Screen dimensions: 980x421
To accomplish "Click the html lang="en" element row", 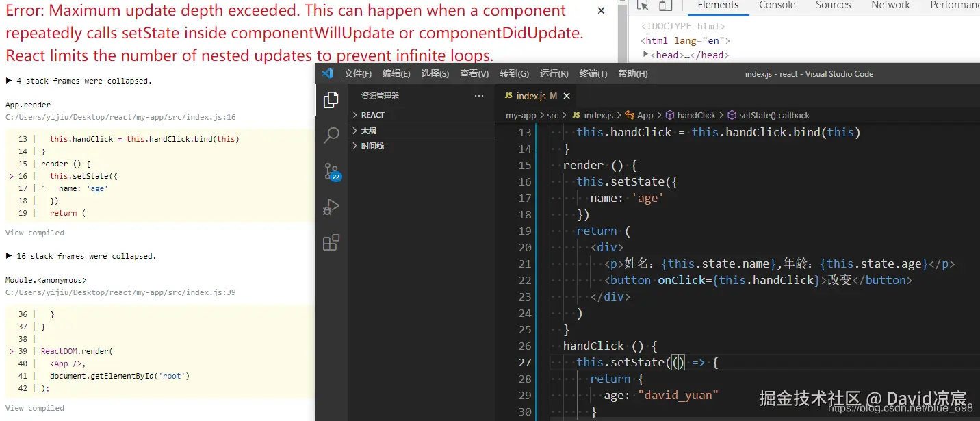I will pyautogui.click(x=685, y=41).
